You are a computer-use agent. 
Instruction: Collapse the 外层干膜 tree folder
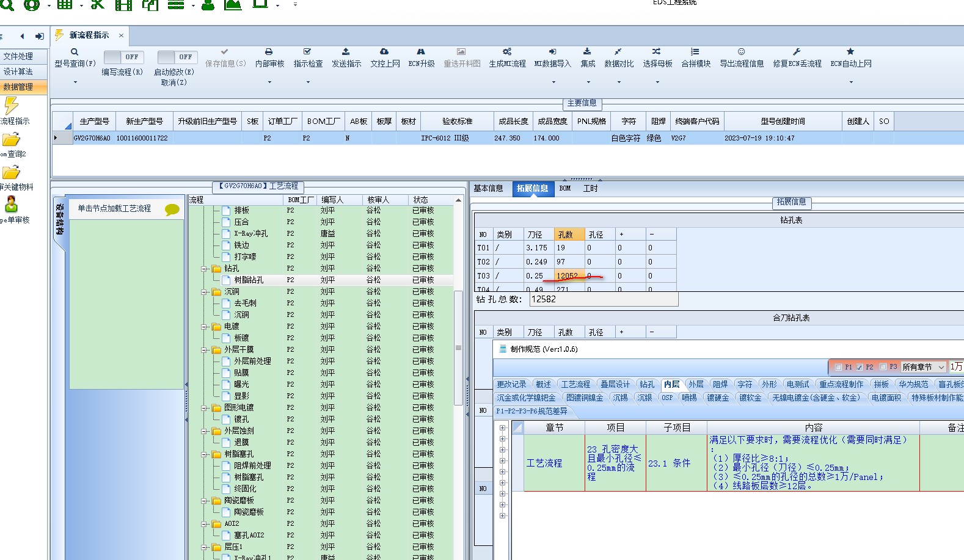pyautogui.click(x=205, y=350)
